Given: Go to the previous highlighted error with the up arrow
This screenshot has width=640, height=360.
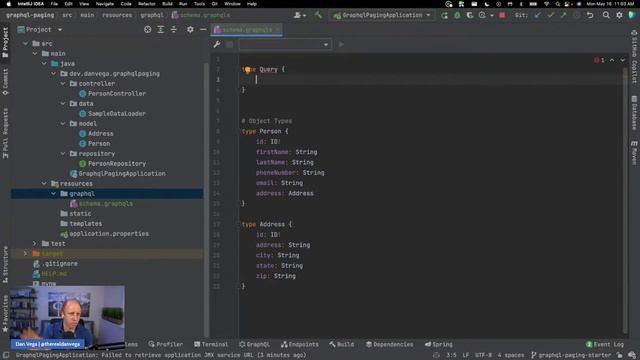Looking at the screenshot, I should (x=612, y=60).
